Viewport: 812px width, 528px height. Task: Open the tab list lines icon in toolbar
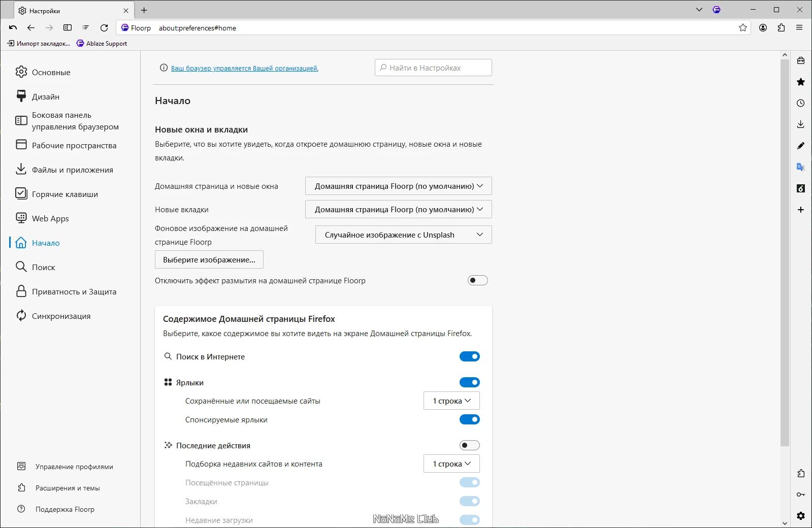[86, 28]
